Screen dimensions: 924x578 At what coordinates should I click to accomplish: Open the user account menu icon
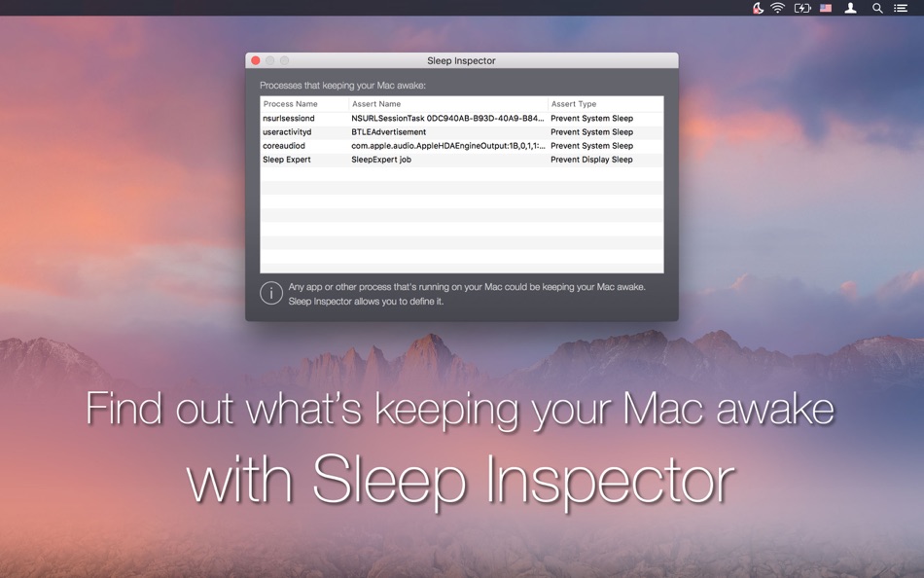[850, 8]
